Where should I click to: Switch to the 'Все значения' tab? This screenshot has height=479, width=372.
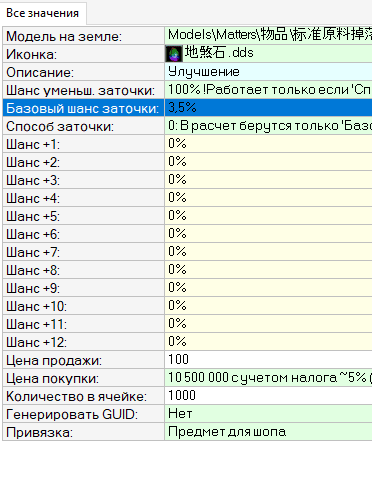[x=43, y=13]
